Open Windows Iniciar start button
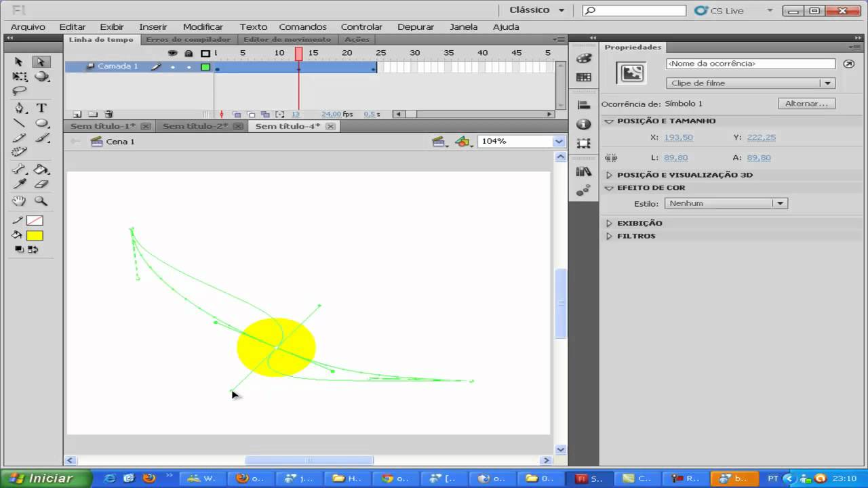This screenshot has height=488, width=868. (46, 478)
